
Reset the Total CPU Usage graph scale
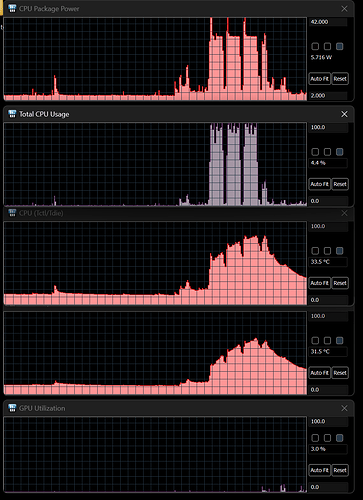coord(340,184)
